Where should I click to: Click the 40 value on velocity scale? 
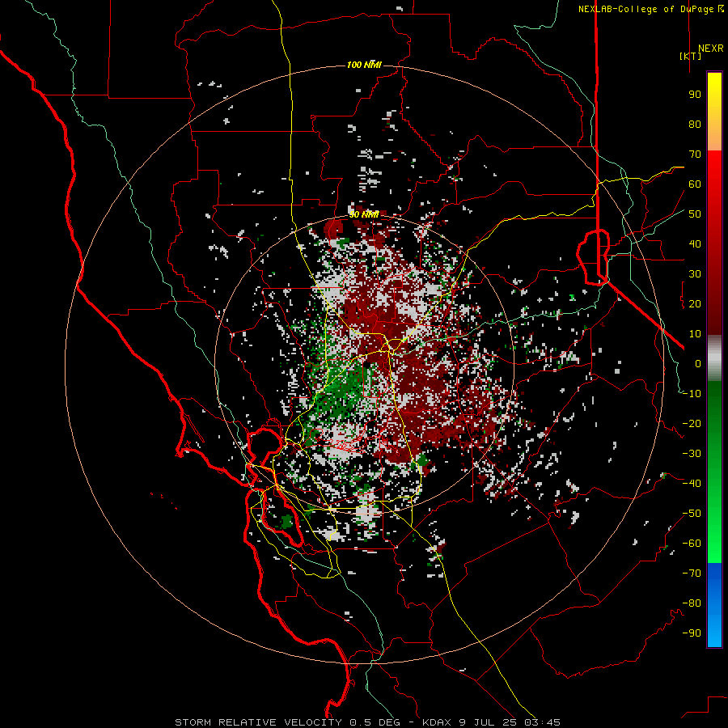tap(695, 244)
